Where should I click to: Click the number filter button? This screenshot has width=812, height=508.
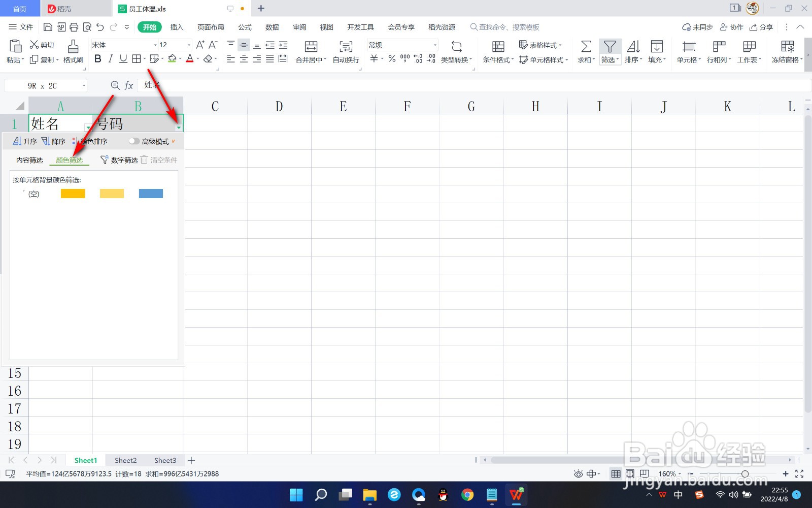(119, 160)
